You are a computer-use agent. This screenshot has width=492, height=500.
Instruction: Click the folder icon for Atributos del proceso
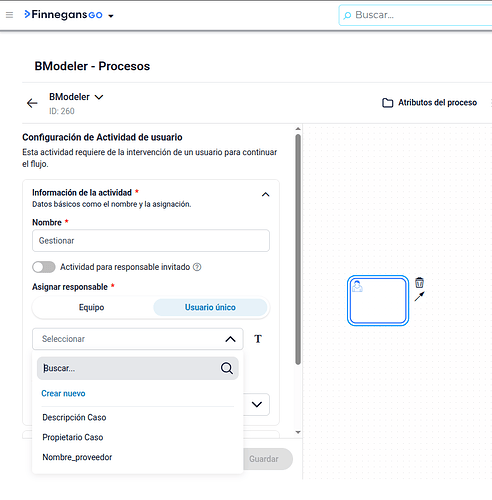click(387, 103)
